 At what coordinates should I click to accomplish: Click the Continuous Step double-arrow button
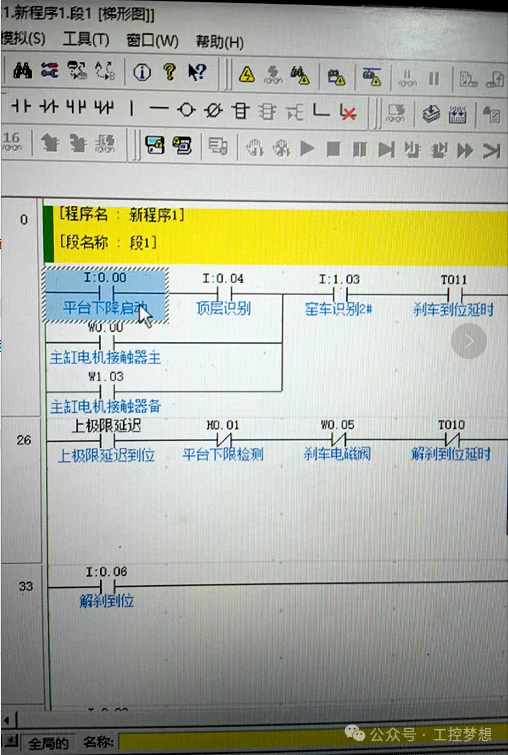tap(465, 151)
